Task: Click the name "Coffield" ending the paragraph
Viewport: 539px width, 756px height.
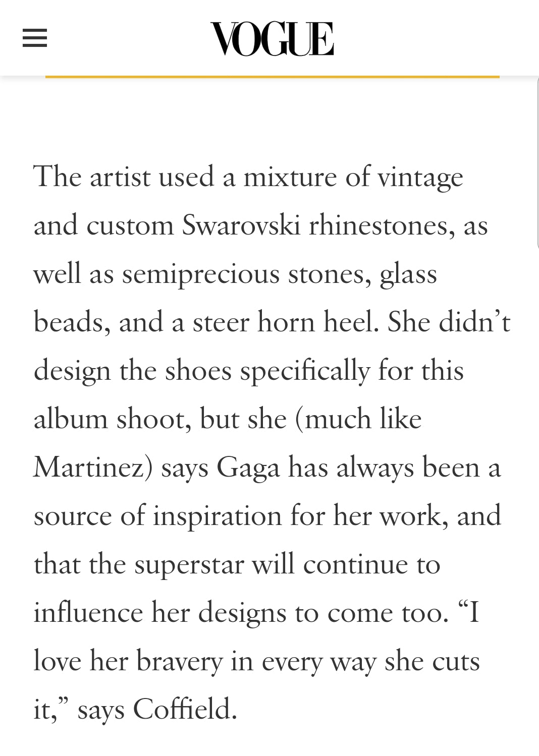Action: coord(185,709)
